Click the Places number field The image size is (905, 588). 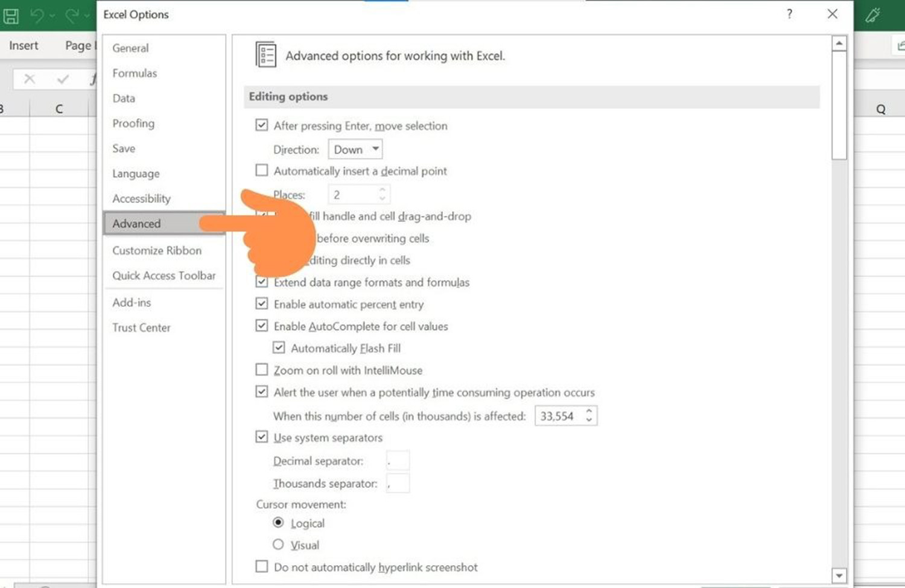[x=352, y=195]
